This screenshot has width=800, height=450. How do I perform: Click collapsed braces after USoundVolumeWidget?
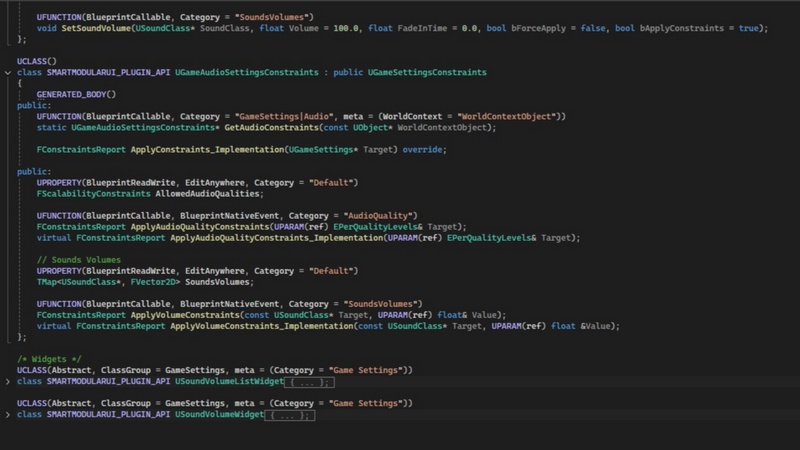click(x=290, y=414)
